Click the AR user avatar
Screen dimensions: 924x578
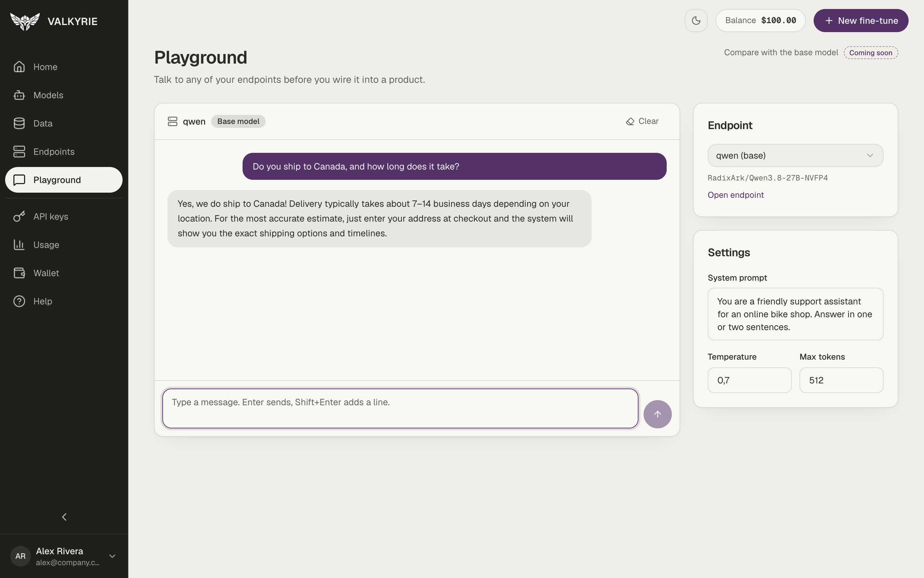pos(21,556)
